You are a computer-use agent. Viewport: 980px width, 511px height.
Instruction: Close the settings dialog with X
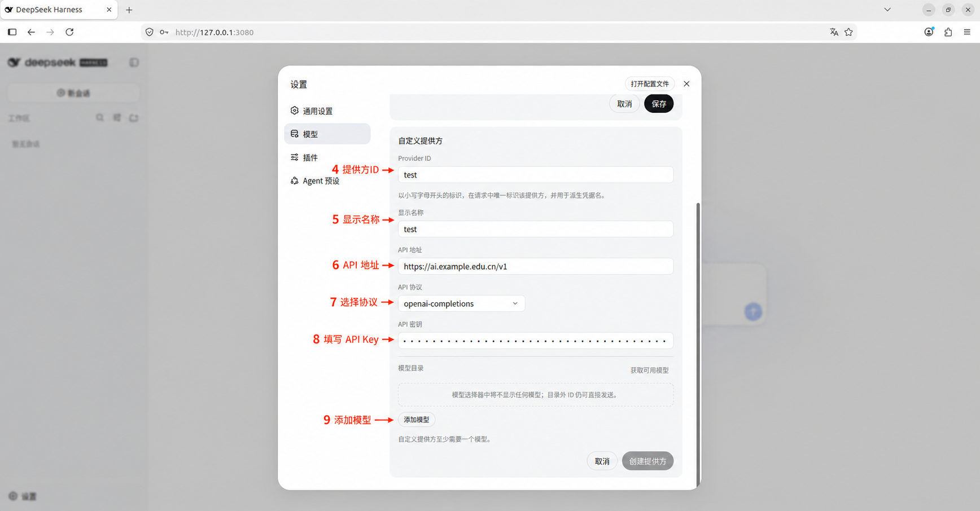[686, 83]
